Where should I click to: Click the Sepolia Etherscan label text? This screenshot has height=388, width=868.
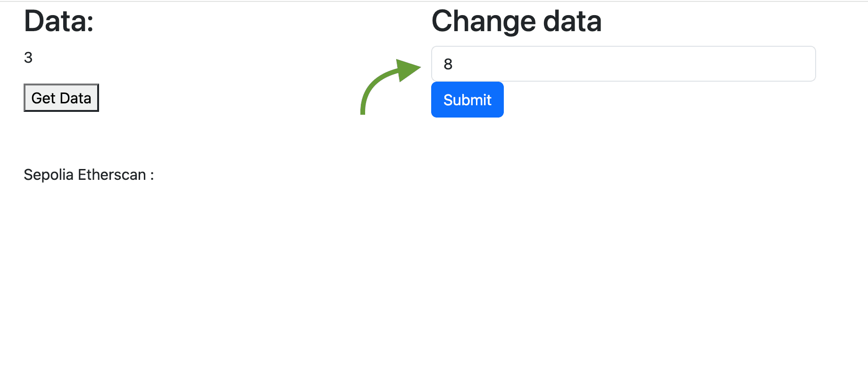(88, 175)
